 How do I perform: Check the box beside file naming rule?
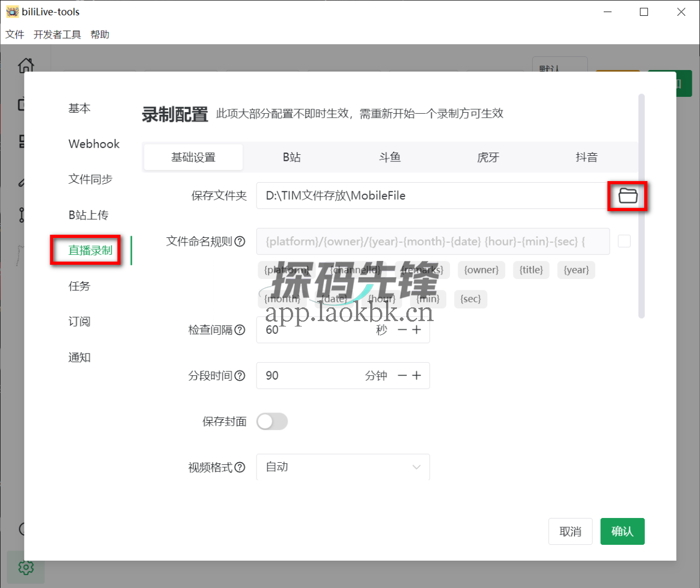[x=624, y=241]
